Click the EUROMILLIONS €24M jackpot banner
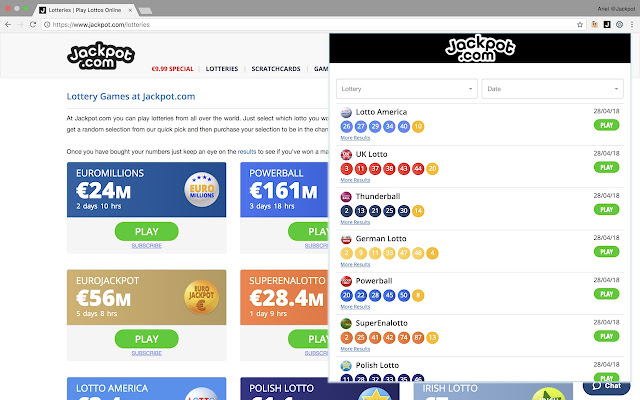Viewport: 640px width, 400px height. click(x=147, y=189)
